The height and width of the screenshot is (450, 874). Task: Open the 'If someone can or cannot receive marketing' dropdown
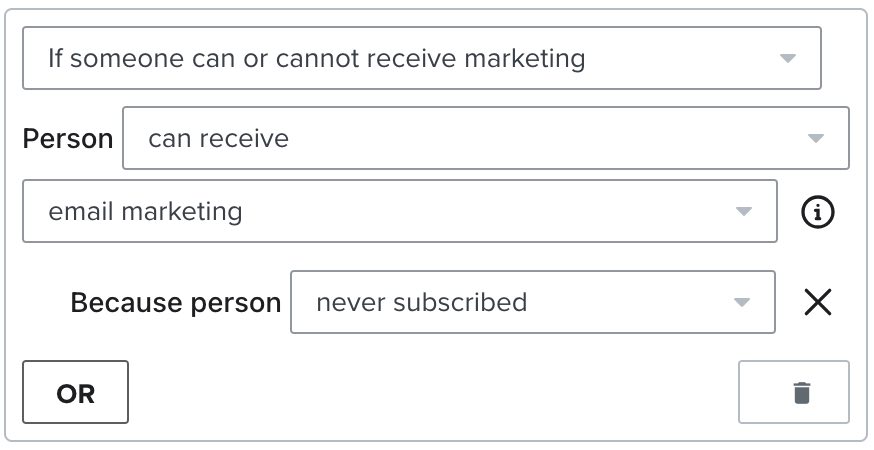coord(421,58)
